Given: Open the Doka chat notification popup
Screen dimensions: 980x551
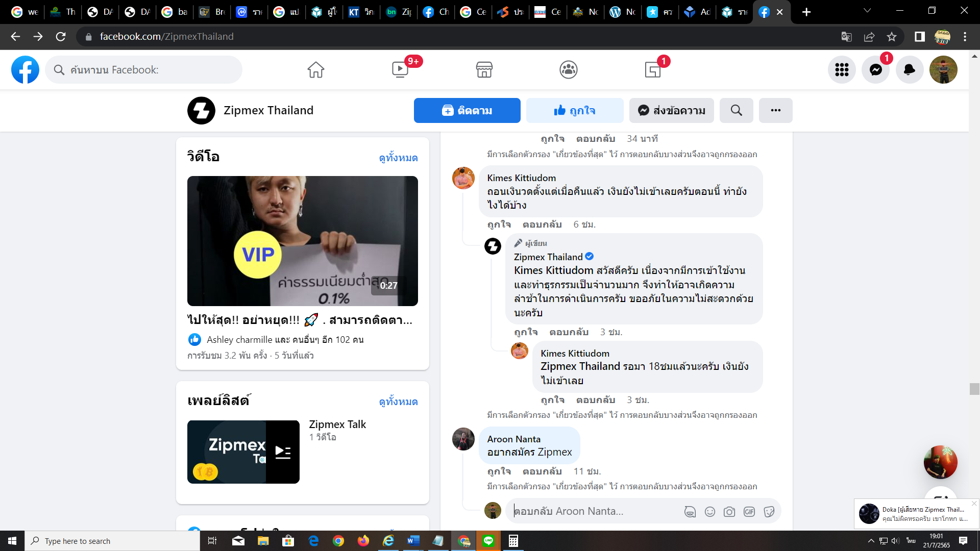Looking at the screenshot, I should click(x=916, y=514).
